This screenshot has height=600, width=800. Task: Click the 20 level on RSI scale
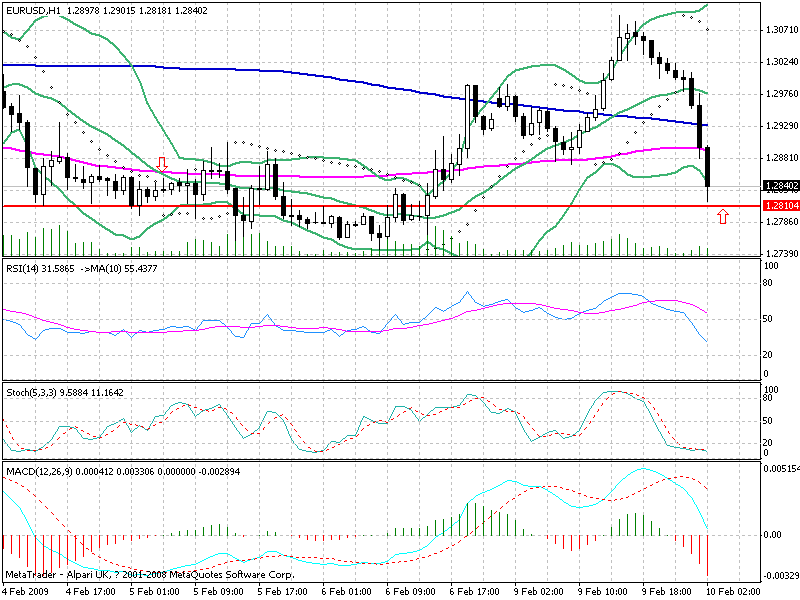[767, 355]
